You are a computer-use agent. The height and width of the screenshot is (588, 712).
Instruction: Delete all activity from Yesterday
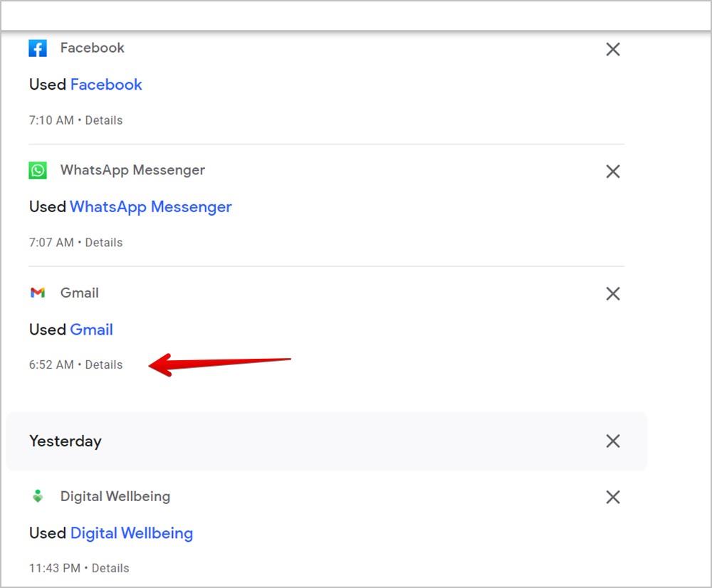(x=613, y=441)
